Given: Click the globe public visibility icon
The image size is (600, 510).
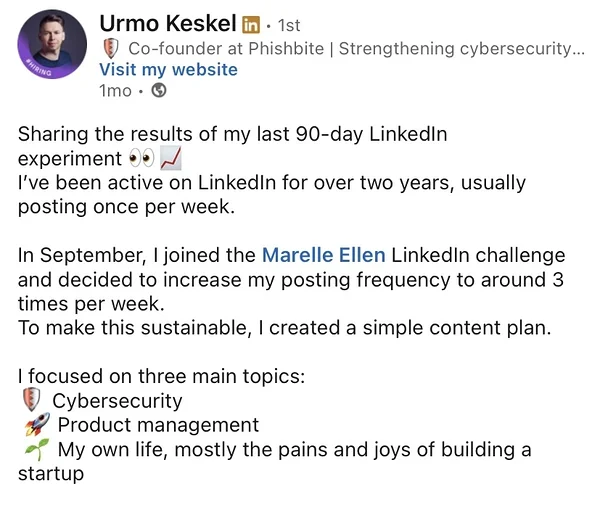Looking at the screenshot, I should click(x=159, y=90).
